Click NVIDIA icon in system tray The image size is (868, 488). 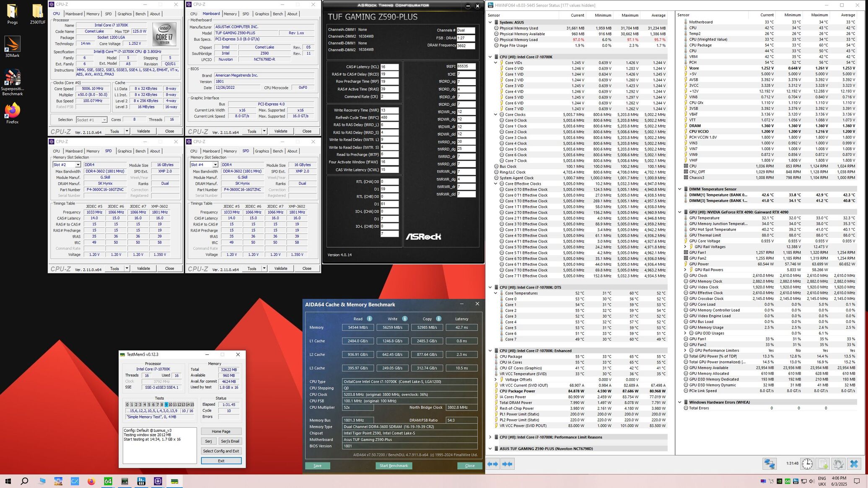[x=779, y=481]
